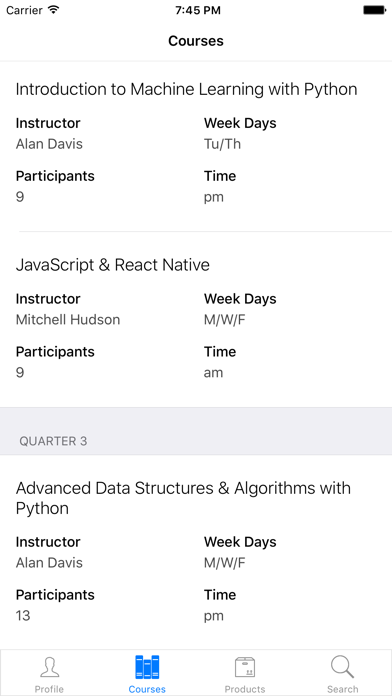Tap the Carrier label in status bar
The height and width of the screenshot is (696, 392).
(25, 10)
